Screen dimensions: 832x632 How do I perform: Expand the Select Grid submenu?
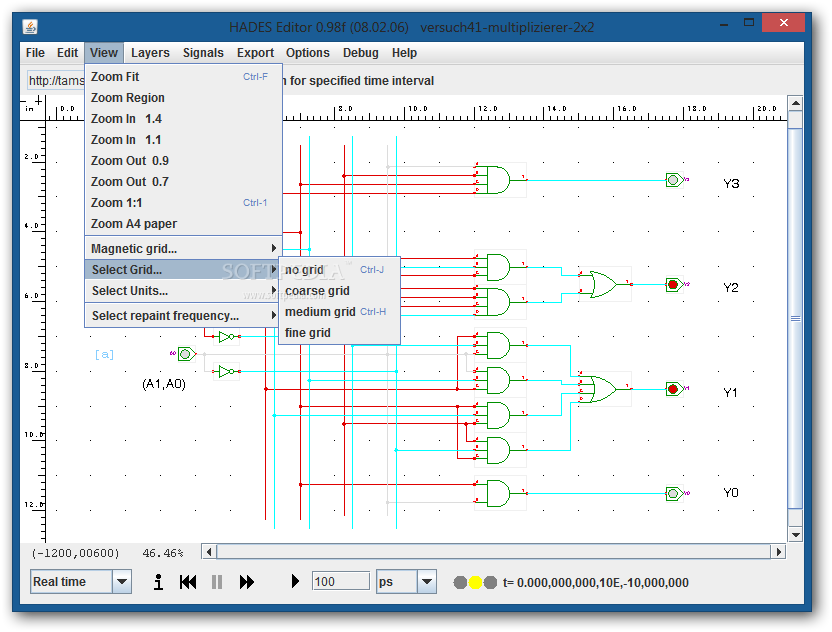pos(183,270)
